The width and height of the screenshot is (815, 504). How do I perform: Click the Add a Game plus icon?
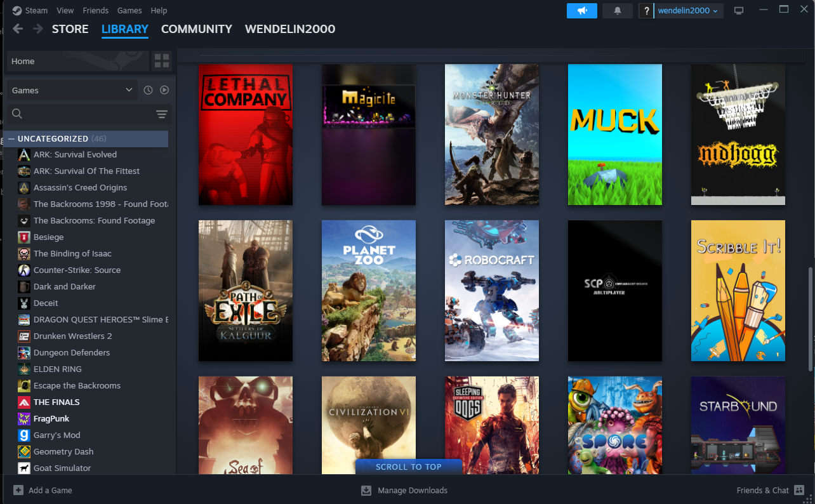18,490
